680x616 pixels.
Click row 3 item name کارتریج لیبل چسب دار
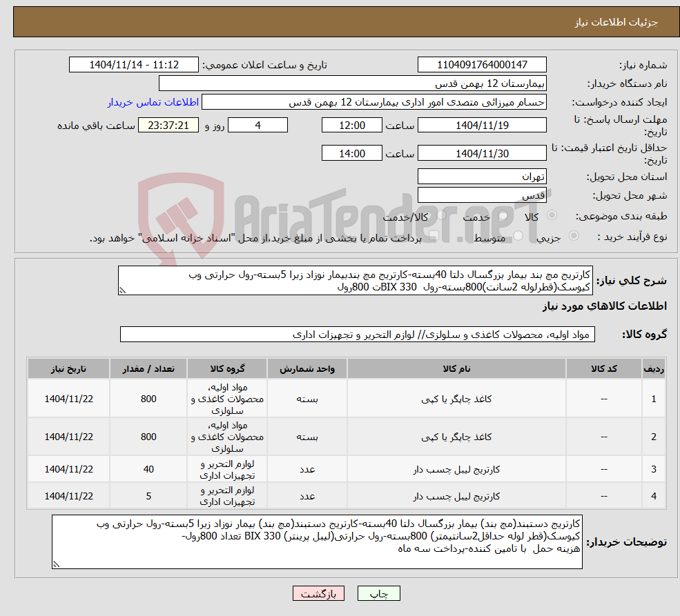point(456,469)
